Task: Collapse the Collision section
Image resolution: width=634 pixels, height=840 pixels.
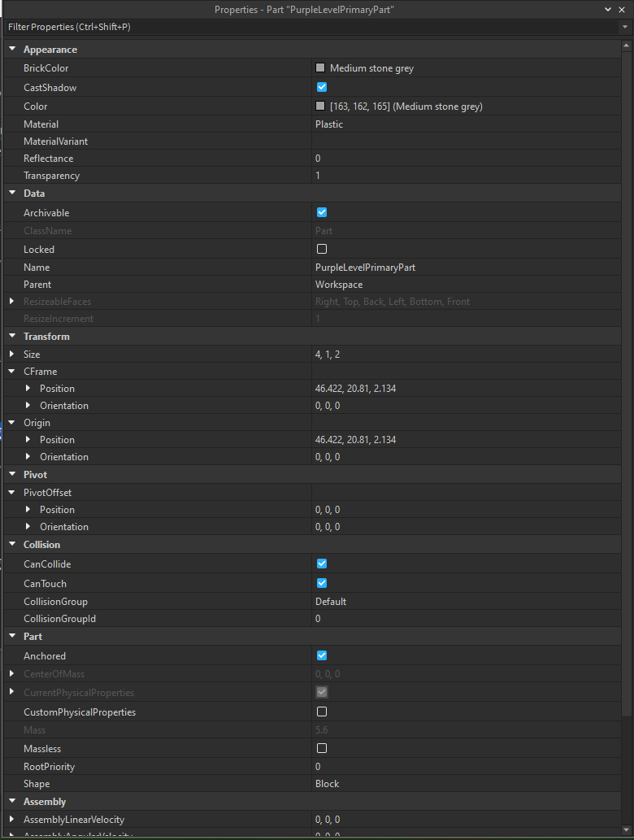Action: coord(12,545)
